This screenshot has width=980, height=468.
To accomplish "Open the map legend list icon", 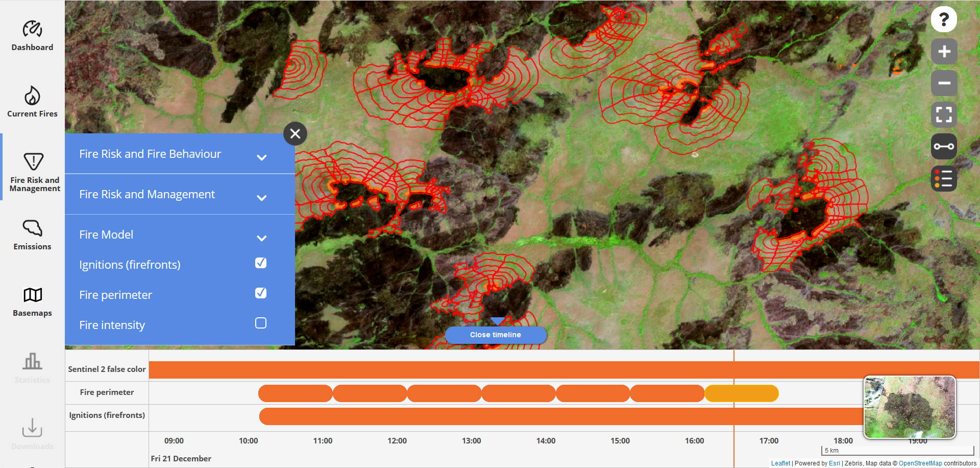I will tap(943, 179).
